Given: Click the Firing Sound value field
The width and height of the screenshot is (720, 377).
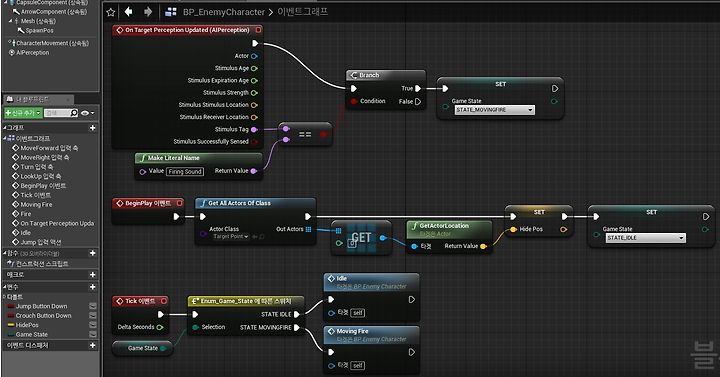Looking at the screenshot, I should click(x=185, y=171).
